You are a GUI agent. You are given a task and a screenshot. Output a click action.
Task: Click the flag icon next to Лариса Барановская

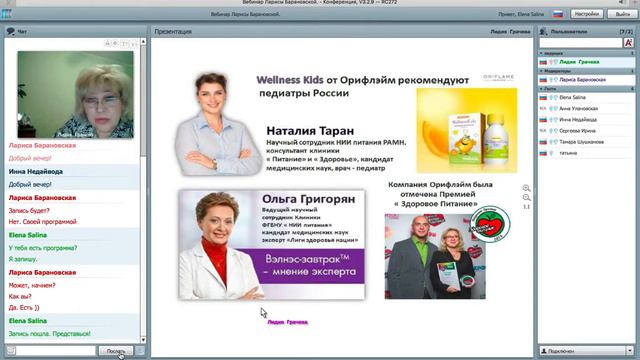(x=543, y=80)
